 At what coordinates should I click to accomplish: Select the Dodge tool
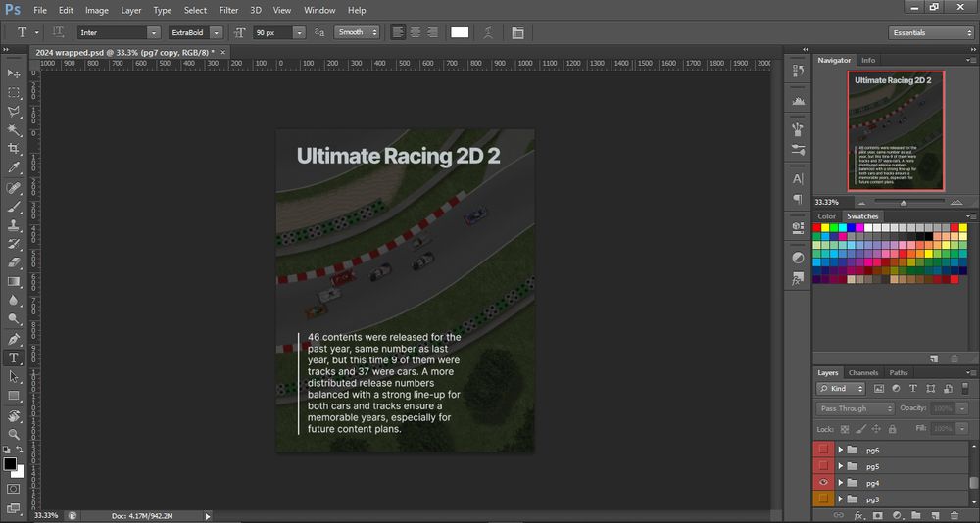coord(13,319)
